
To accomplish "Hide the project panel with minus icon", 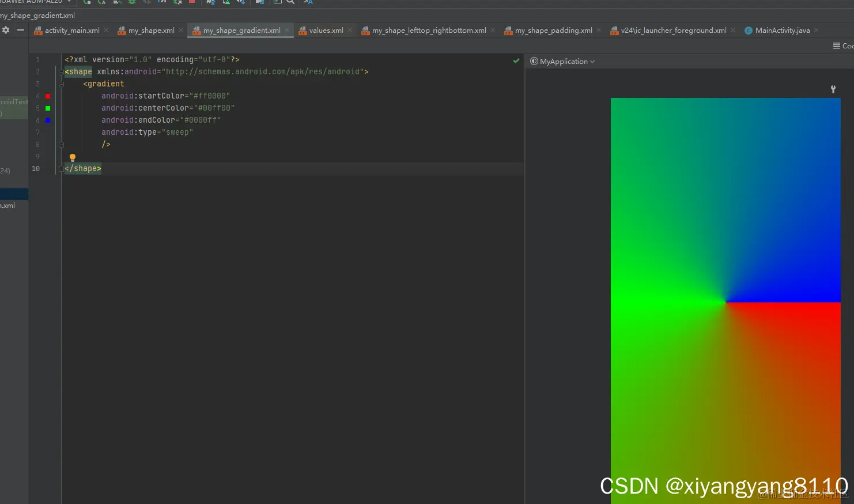I will click(x=21, y=30).
